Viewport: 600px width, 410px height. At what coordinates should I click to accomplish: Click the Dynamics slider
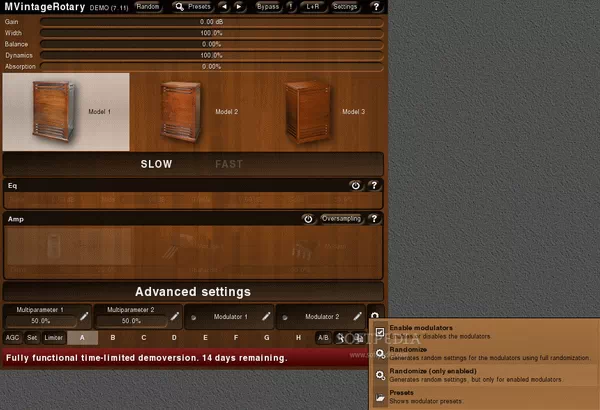pos(212,55)
